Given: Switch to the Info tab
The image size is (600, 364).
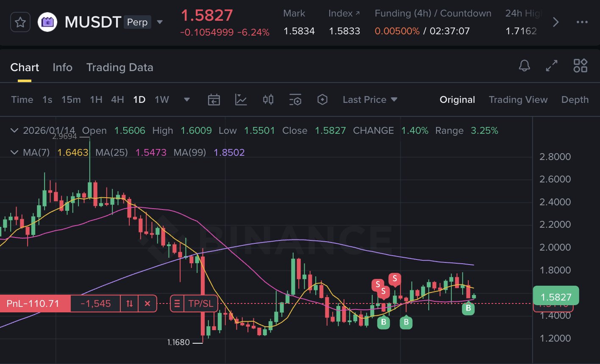Looking at the screenshot, I should pyautogui.click(x=62, y=68).
